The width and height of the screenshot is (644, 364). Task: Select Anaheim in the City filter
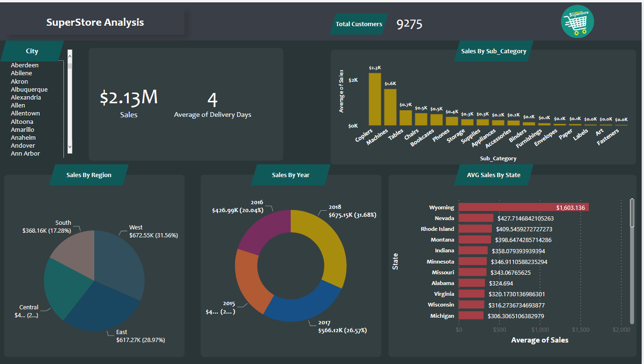(x=23, y=138)
